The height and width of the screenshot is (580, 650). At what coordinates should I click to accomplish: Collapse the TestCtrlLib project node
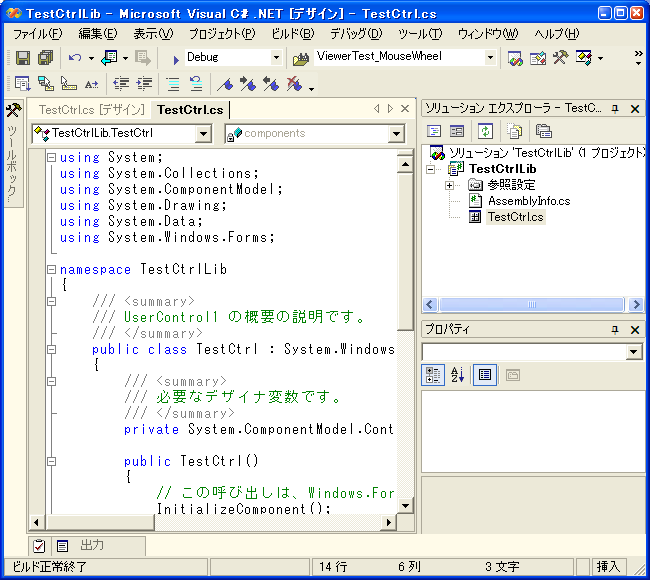(431, 169)
